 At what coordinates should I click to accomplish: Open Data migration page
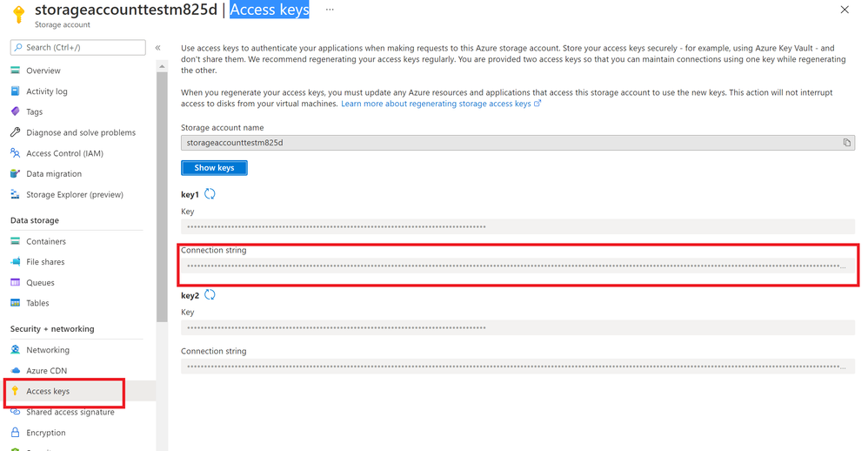pyautogui.click(x=54, y=174)
